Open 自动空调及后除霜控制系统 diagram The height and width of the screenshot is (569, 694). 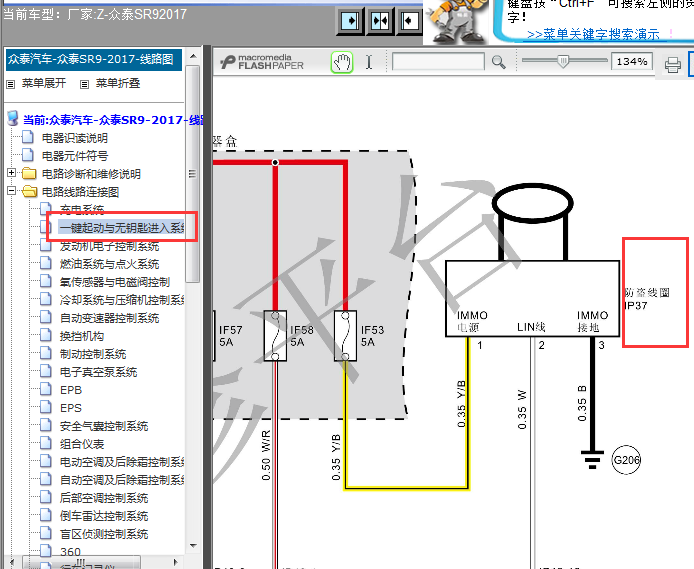point(122,480)
